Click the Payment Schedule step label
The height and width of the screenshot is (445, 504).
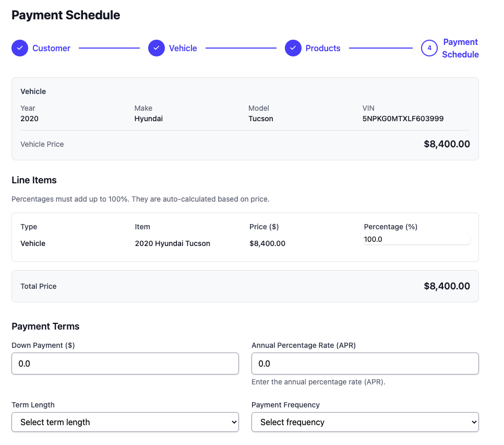[460, 48]
